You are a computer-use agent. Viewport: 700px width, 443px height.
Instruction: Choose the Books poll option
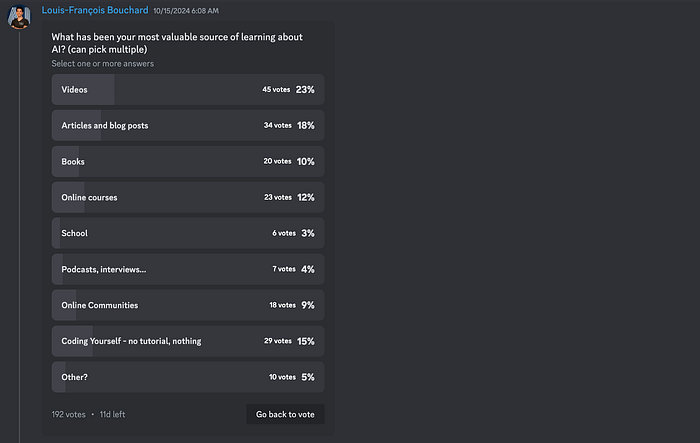click(x=188, y=161)
